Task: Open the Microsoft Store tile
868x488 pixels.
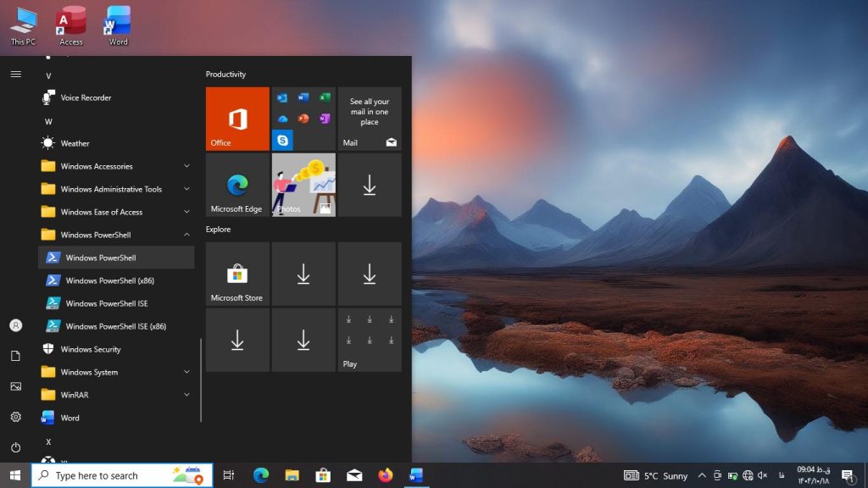Action: 237,274
